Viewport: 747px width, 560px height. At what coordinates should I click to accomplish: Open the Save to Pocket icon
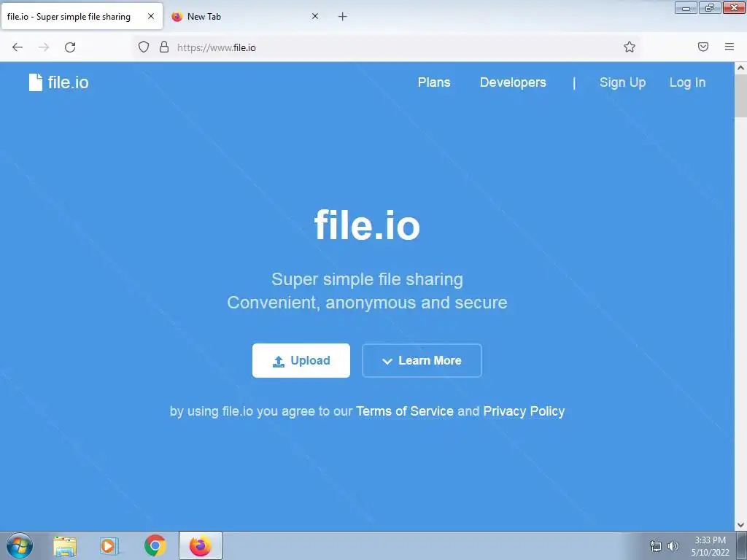703,47
